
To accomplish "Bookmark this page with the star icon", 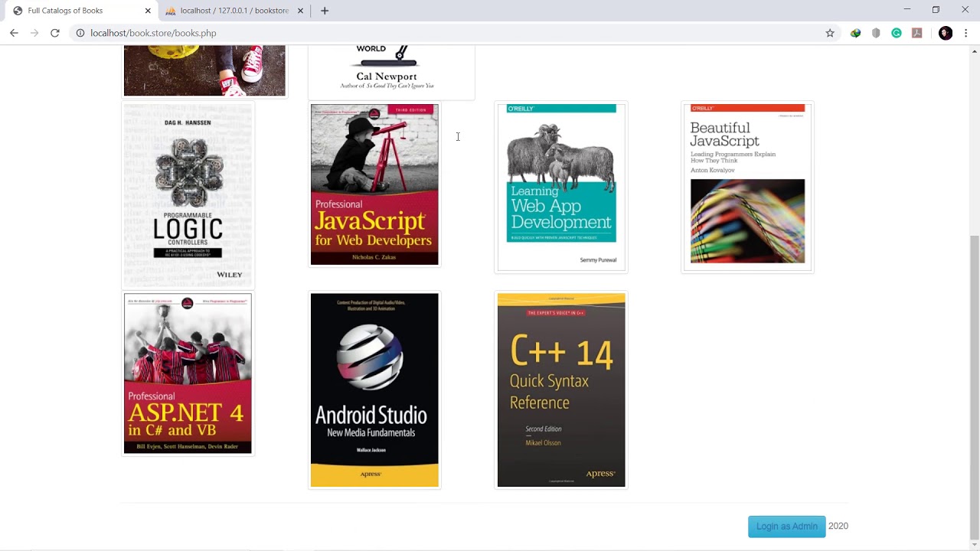I will (830, 33).
